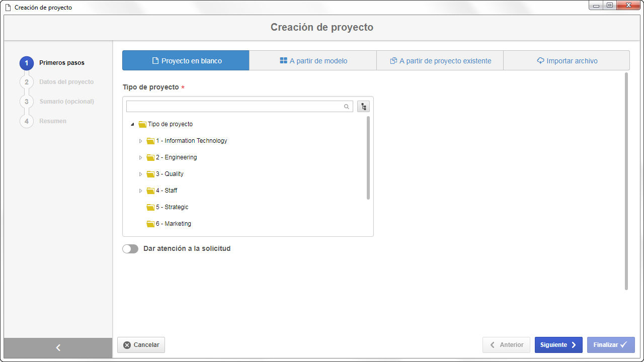The width and height of the screenshot is (644, 362).
Task: Click the folder icon of Tipo de proyecto root
Action: pos(142,124)
